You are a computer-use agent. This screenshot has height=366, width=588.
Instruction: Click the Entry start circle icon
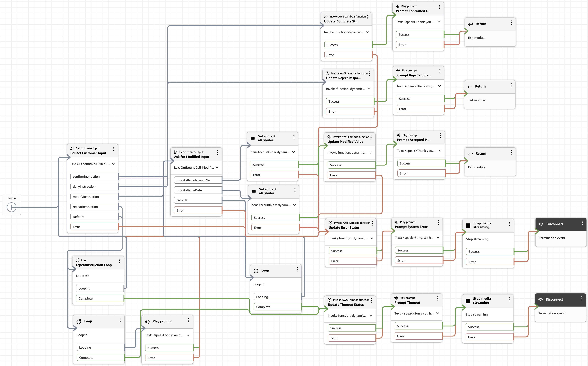[x=12, y=207]
